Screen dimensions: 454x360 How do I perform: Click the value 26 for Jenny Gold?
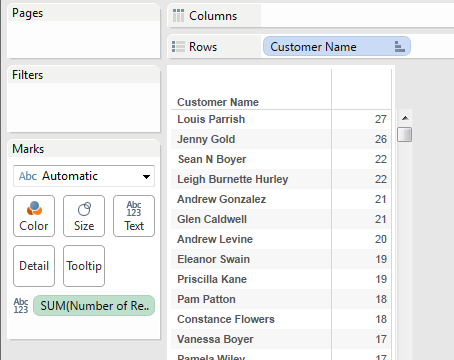tap(381, 139)
